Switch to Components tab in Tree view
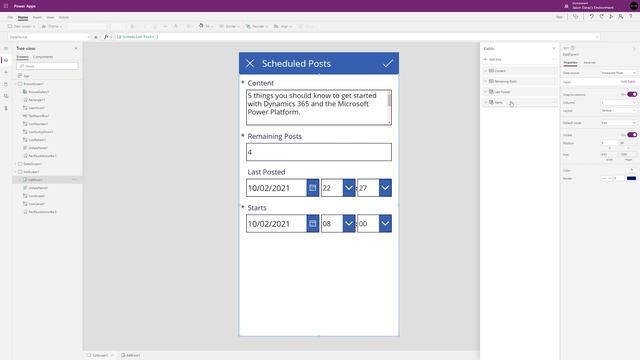The height and width of the screenshot is (360, 640). click(x=43, y=57)
